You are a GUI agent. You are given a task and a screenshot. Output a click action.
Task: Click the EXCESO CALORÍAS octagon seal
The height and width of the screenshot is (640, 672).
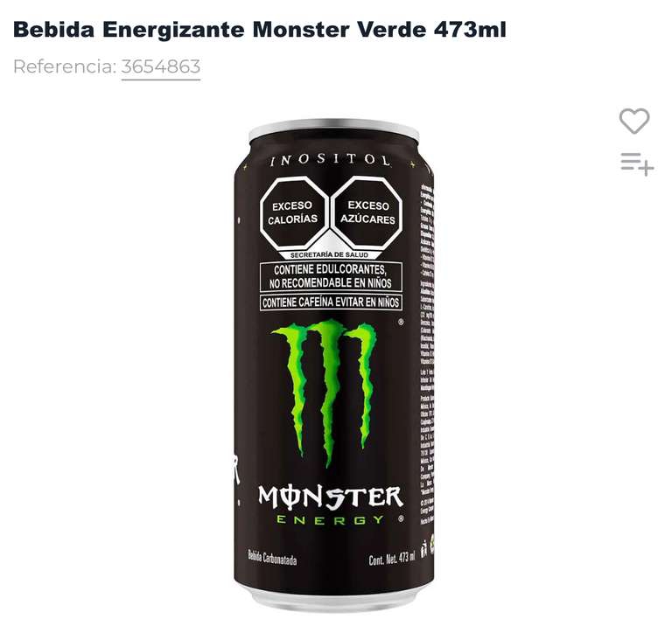pos(293,212)
